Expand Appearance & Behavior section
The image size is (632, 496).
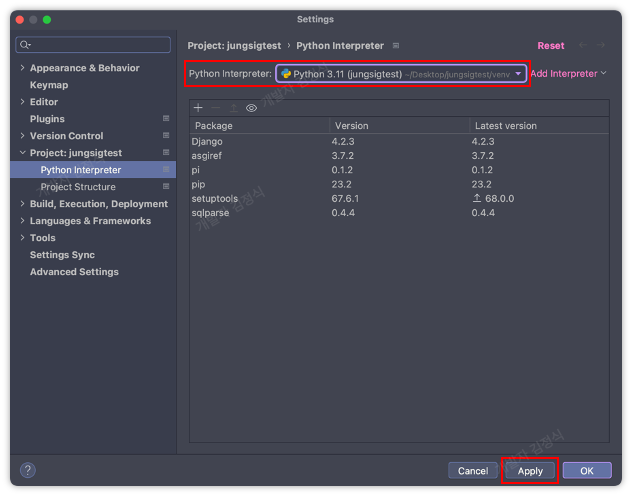click(x=22, y=68)
